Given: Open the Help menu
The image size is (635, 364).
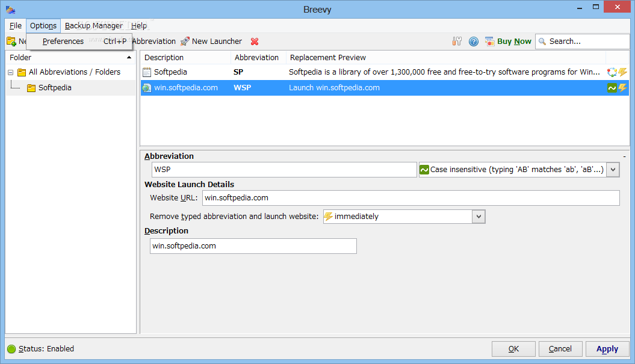Looking at the screenshot, I should pos(139,25).
